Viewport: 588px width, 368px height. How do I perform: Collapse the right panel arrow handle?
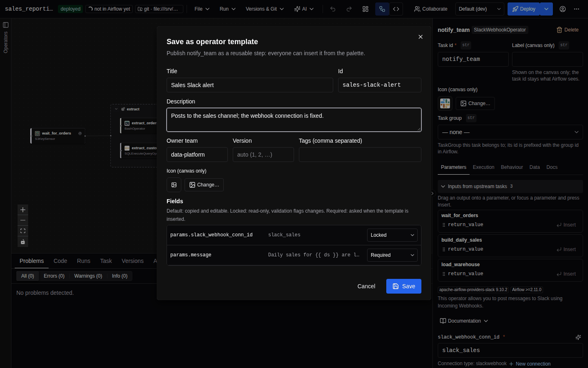coord(432,193)
